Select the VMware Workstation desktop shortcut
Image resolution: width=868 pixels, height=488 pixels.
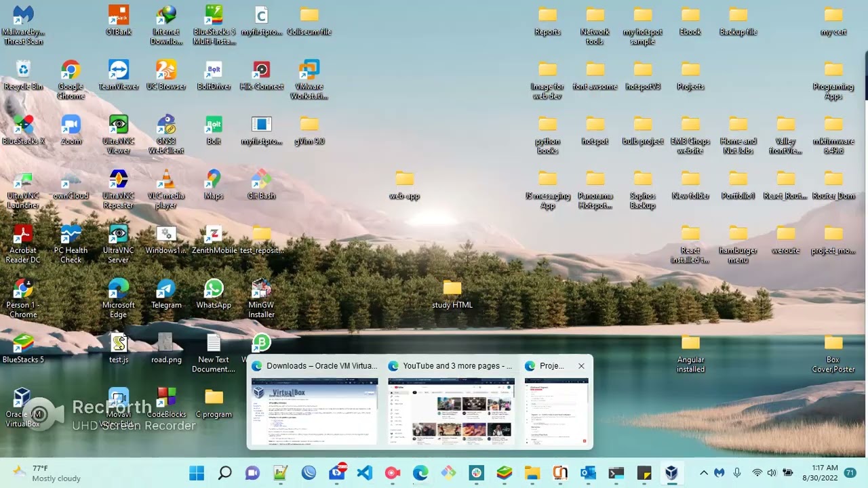[x=309, y=80]
